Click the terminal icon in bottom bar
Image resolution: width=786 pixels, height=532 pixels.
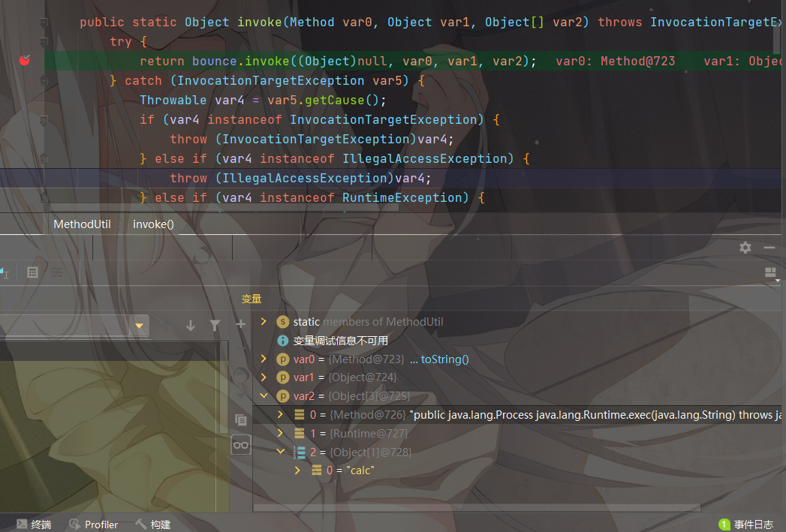pos(22,524)
